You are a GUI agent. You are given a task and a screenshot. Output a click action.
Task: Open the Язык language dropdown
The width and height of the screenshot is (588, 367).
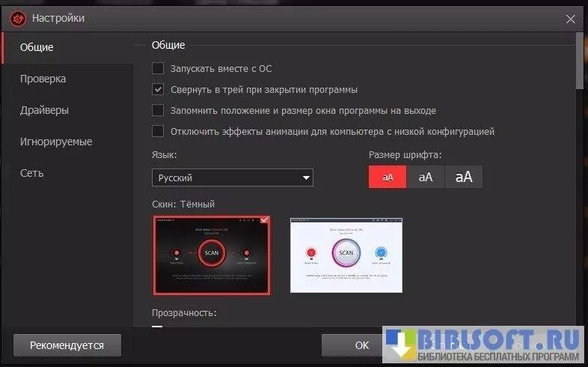231,178
